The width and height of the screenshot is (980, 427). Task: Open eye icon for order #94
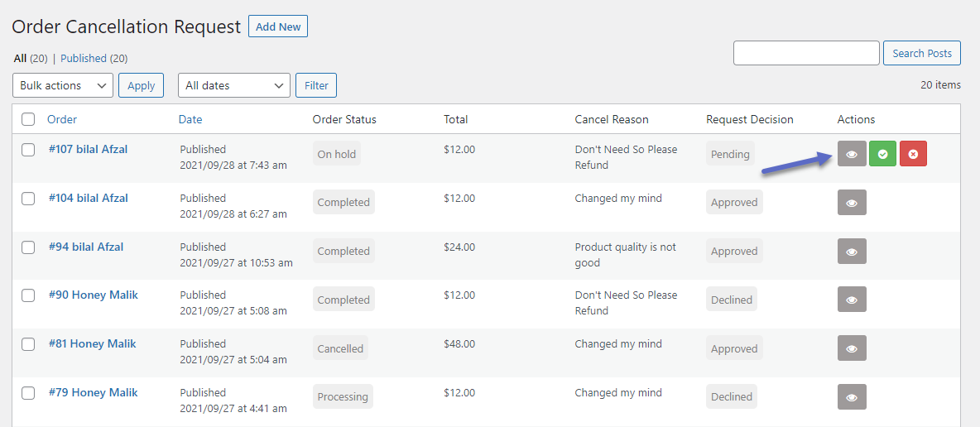click(x=852, y=252)
